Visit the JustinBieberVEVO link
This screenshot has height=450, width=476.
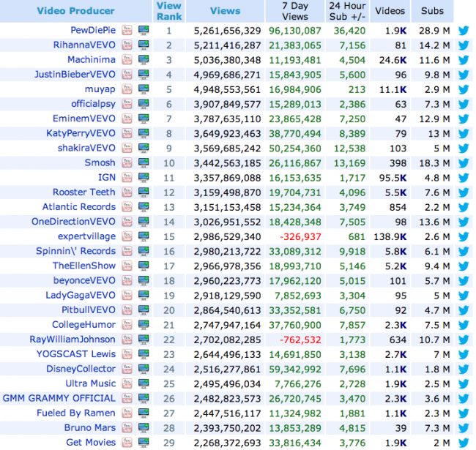(x=75, y=75)
